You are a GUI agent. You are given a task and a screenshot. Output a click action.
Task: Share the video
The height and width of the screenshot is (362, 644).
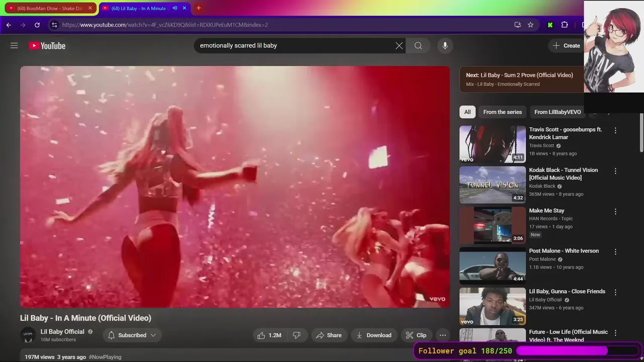tap(328, 335)
